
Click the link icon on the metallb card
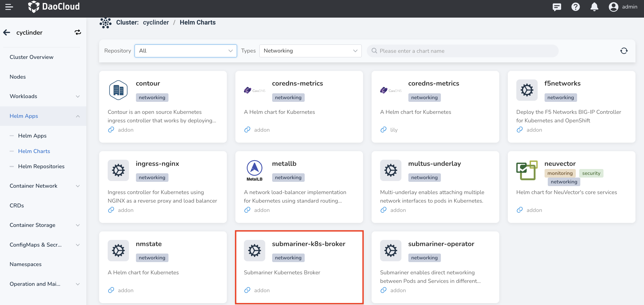(247, 210)
